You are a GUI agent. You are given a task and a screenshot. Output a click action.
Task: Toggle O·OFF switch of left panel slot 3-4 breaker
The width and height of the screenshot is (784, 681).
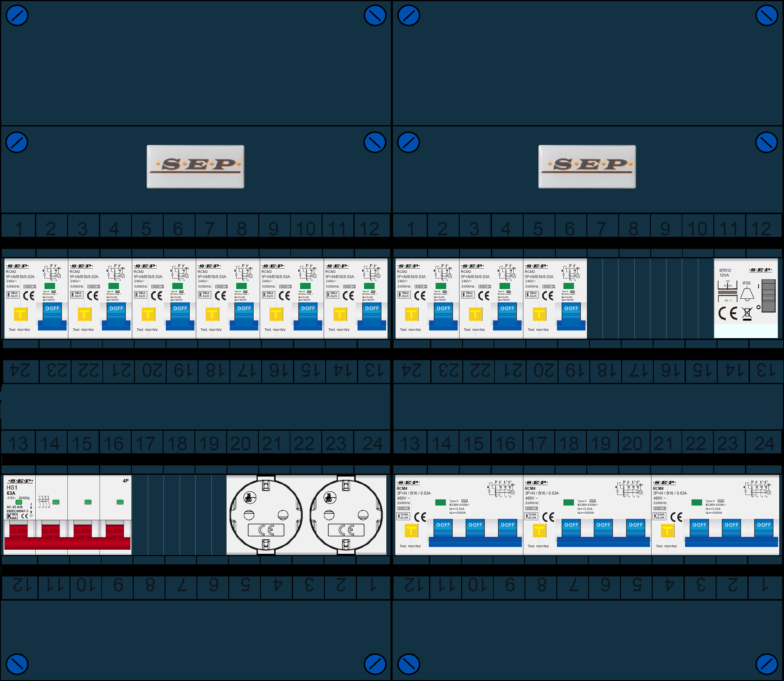click(116, 316)
